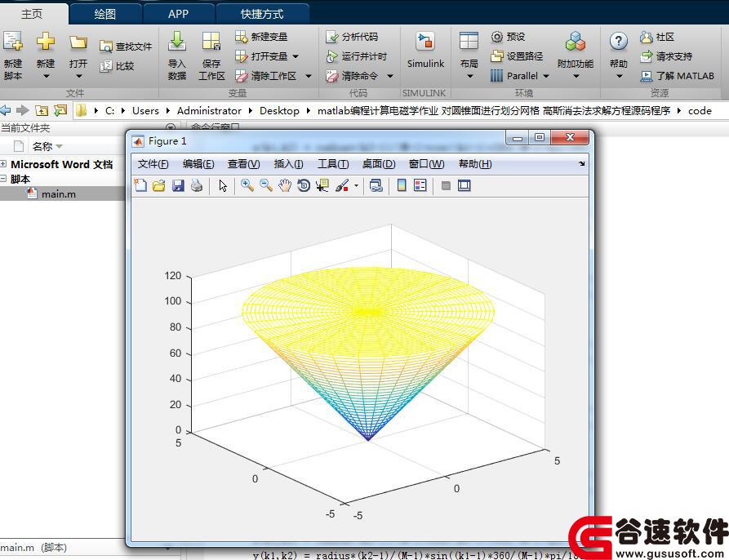This screenshot has width=729, height=560.
Task: Click the Open File icon in Figure toolbar
Action: [159, 186]
